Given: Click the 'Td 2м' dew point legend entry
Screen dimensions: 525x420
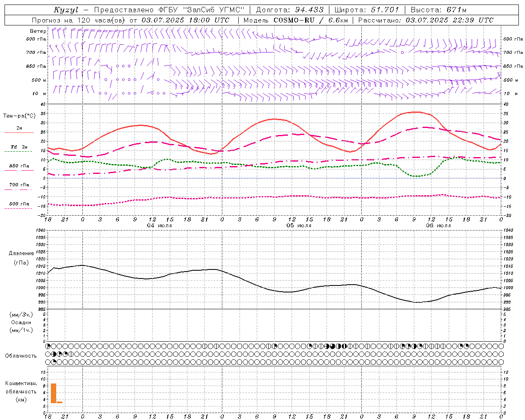Looking at the screenshot, I should 19,147.
